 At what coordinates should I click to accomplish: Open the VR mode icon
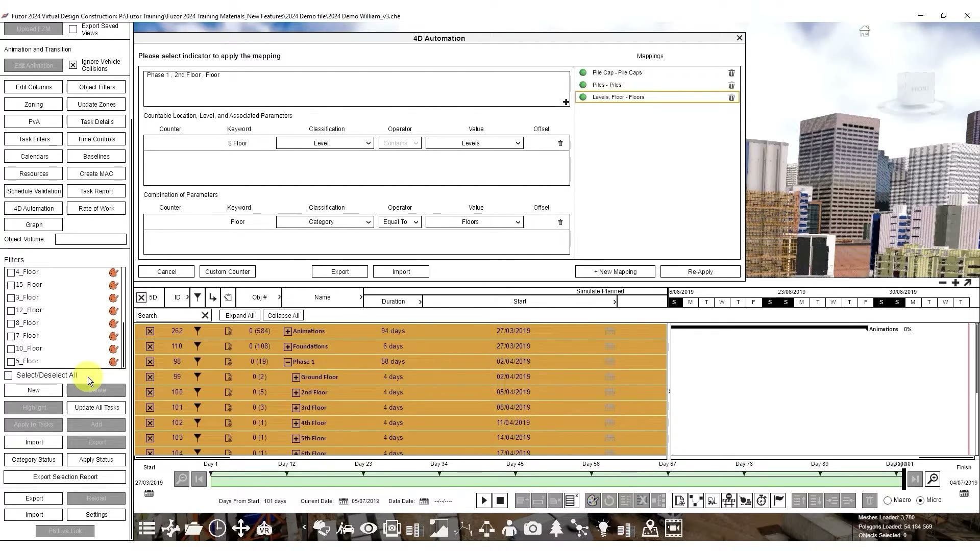pos(264,529)
